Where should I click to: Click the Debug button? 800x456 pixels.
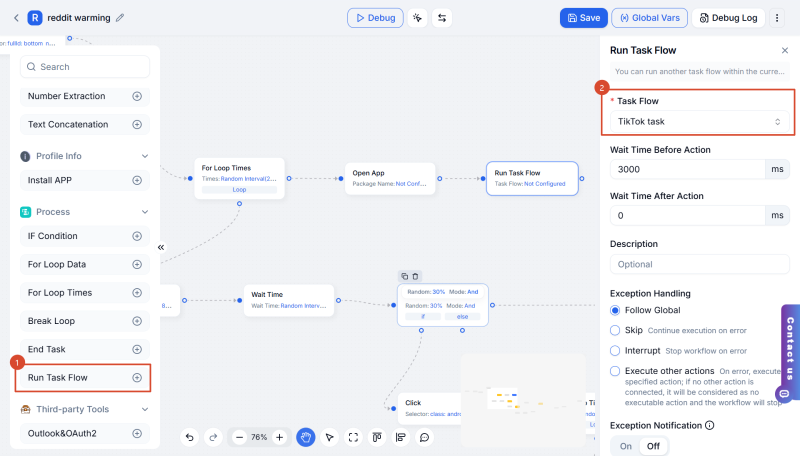click(376, 18)
